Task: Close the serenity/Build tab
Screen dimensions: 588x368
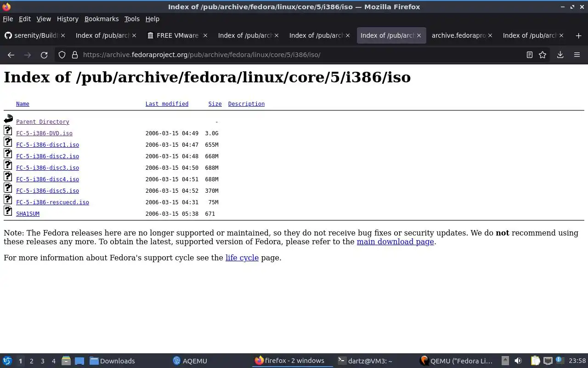Action: point(63,35)
